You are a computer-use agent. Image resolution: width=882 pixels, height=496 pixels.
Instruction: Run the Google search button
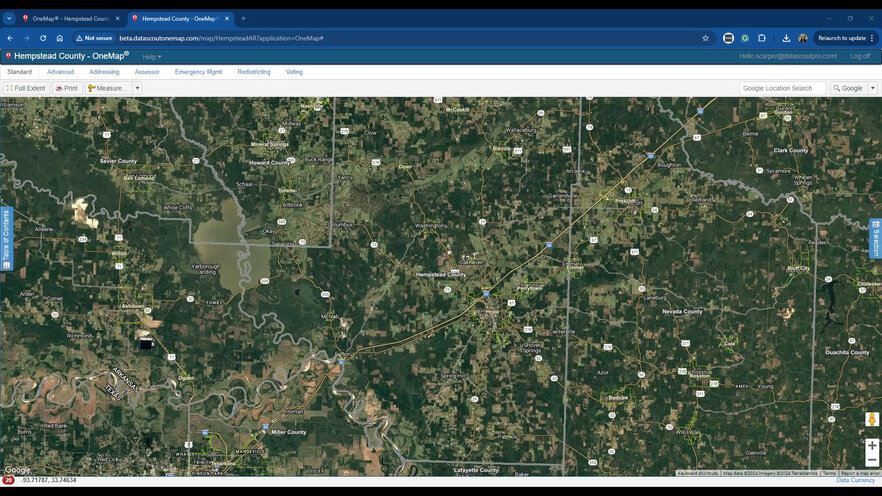[x=848, y=88]
